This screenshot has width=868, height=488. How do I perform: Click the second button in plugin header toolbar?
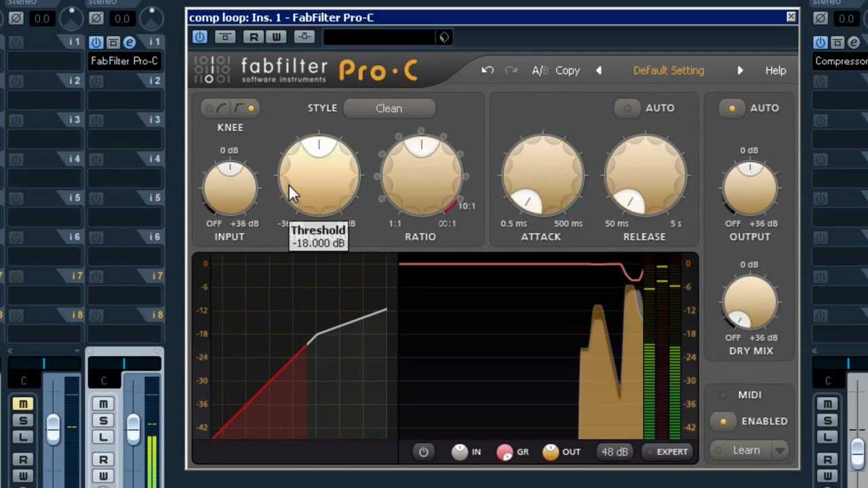tap(225, 37)
